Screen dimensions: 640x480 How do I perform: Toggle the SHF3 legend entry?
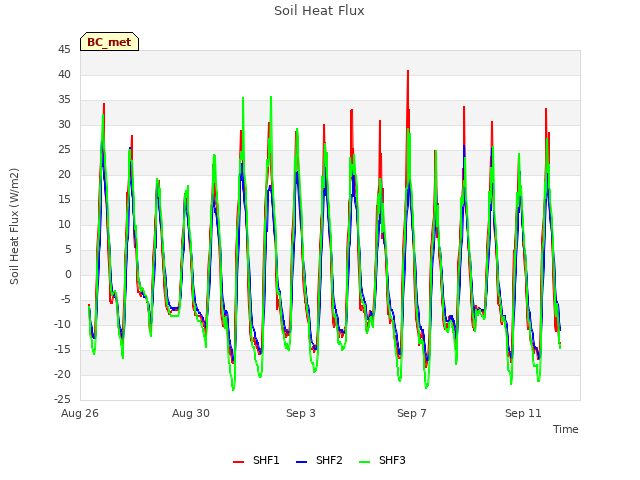(x=382, y=460)
